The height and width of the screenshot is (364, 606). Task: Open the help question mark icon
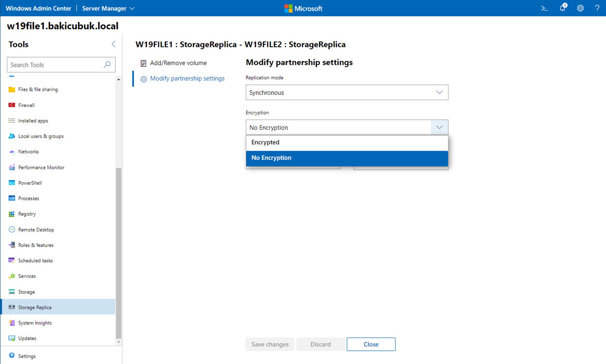tap(597, 8)
